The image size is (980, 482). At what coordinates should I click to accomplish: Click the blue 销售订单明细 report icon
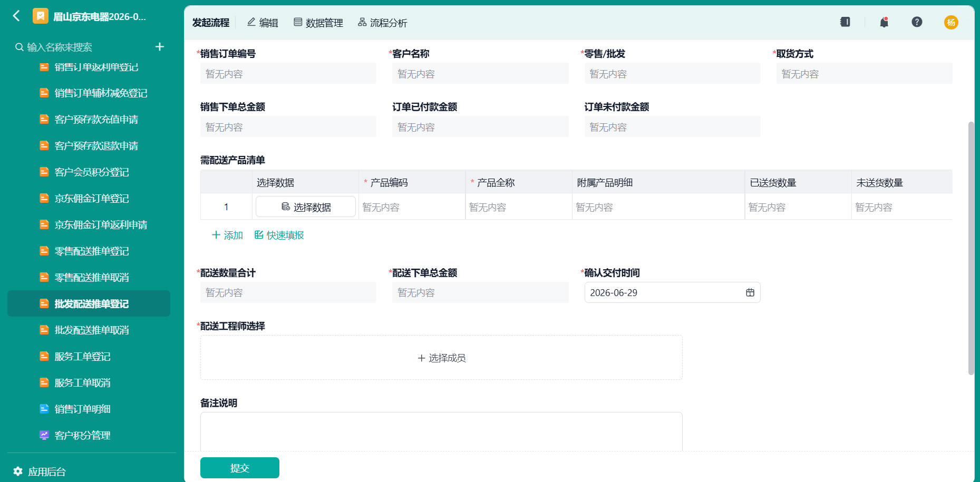pyautogui.click(x=44, y=409)
